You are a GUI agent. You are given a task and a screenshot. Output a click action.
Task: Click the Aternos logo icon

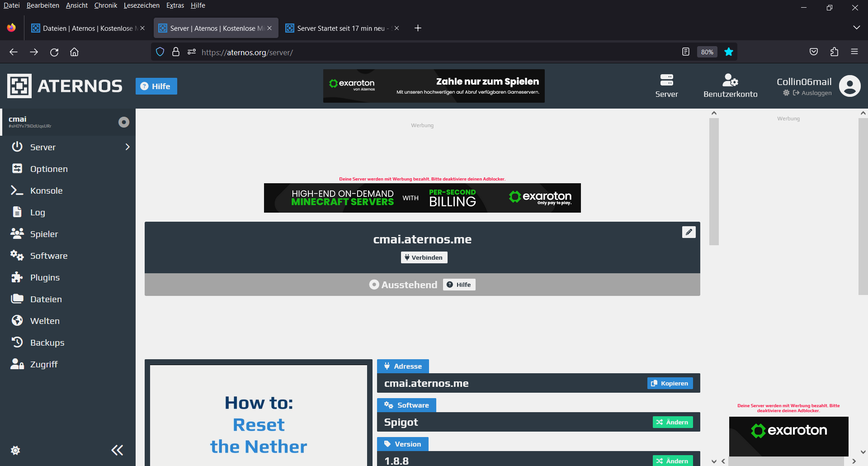(19, 86)
